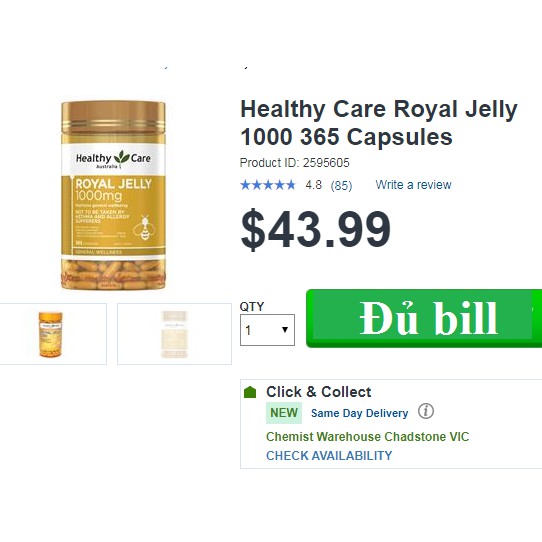Click the Click & Collect heading
This screenshot has height=542, width=542.
click(x=318, y=392)
